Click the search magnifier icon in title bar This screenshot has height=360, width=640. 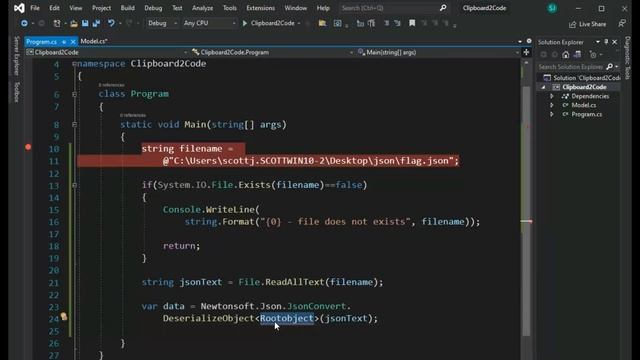[x=443, y=8]
